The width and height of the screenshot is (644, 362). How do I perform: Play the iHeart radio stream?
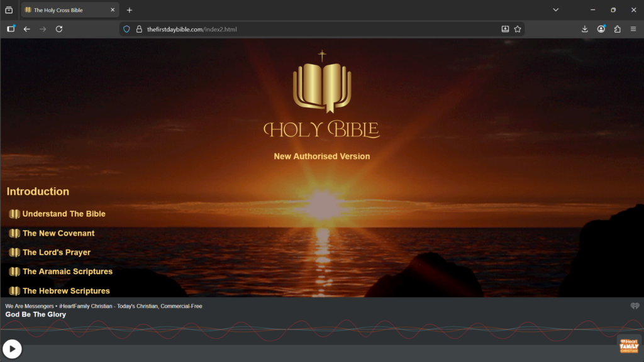point(12,349)
